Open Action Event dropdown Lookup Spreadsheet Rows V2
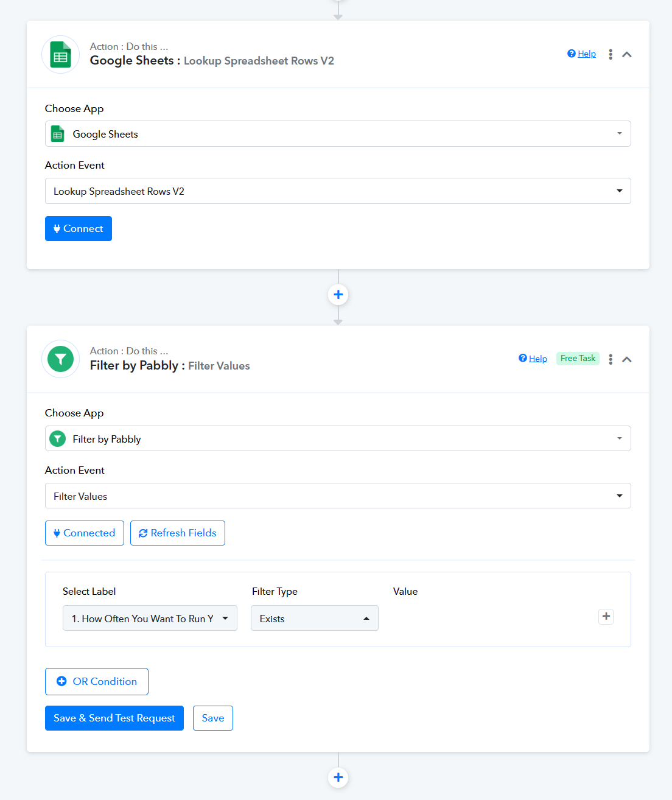 [x=338, y=191]
